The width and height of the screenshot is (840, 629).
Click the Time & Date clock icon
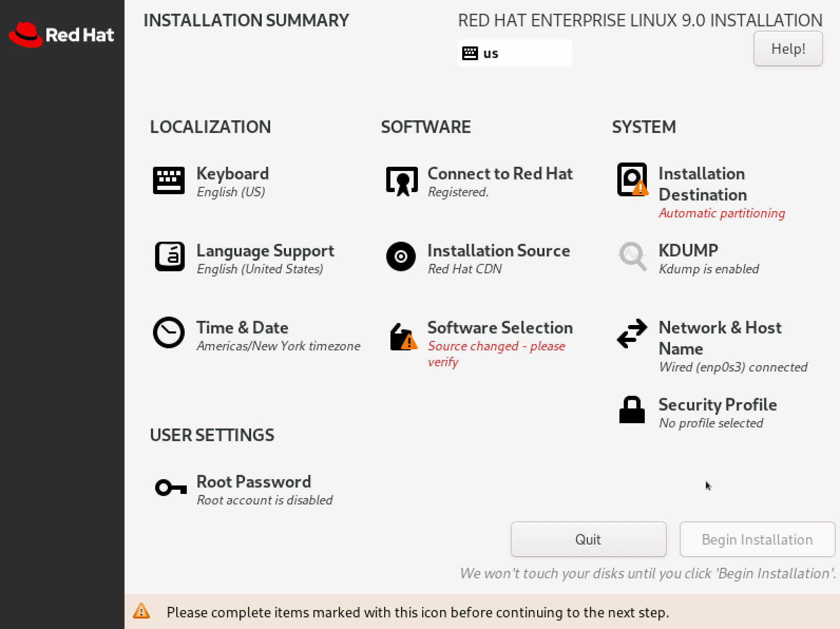(169, 332)
